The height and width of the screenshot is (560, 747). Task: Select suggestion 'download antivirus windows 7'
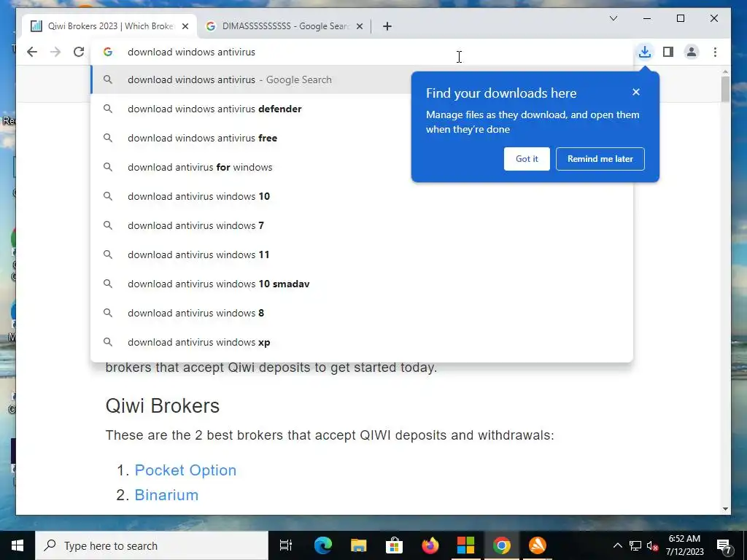click(x=362, y=225)
